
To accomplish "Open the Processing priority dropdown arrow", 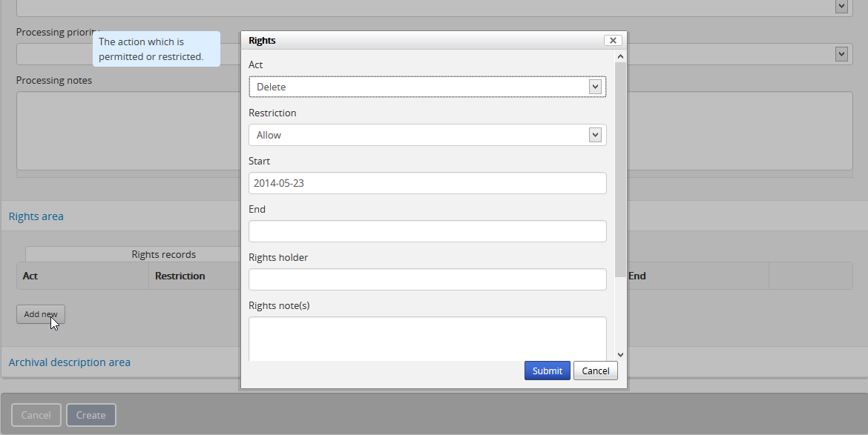I will pos(841,53).
